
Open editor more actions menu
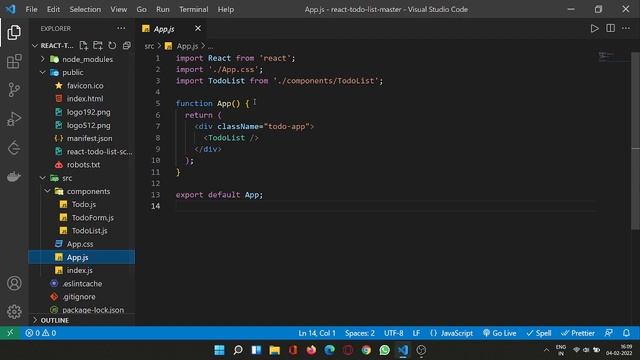(626, 28)
